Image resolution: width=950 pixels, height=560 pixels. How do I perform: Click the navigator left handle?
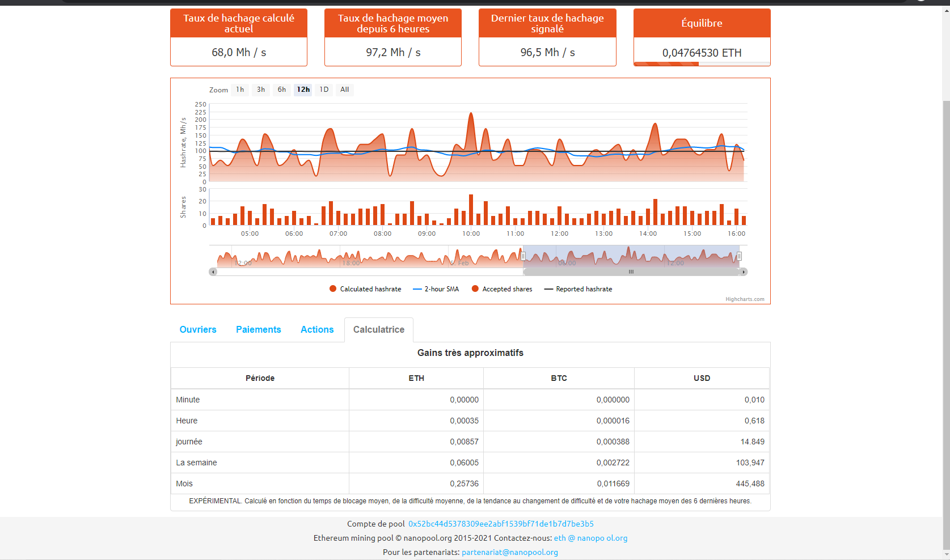(x=523, y=256)
